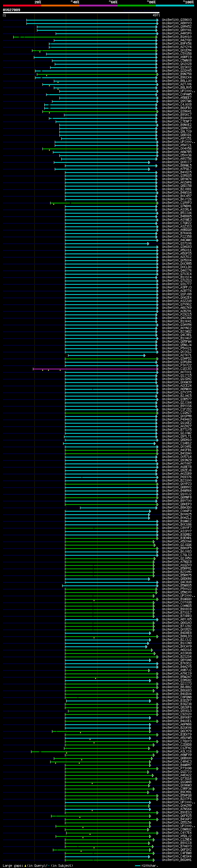Viewport: 197px width, 868px height.
Task: Click the purple ~60% identity legend segment
Action: [99, 6]
